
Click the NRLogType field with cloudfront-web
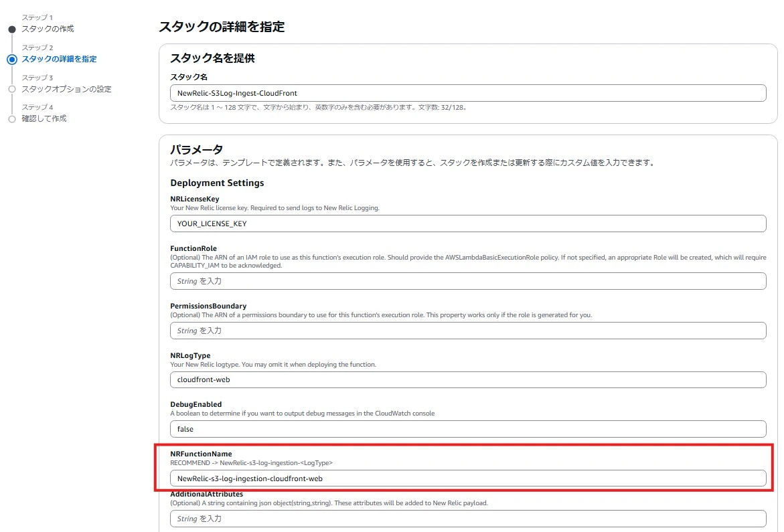(468, 379)
